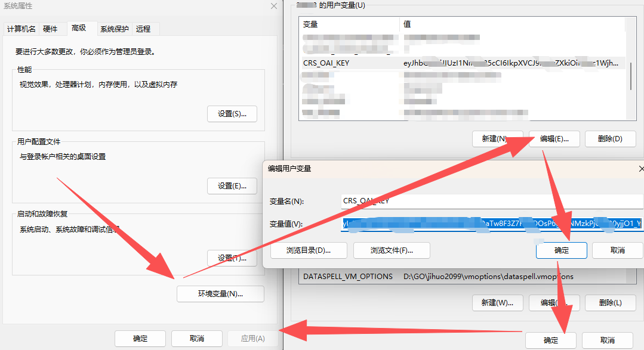The width and height of the screenshot is (644, 350).
Task: Focus the 变量值(V) input field
Action: (x=492, y=224)
